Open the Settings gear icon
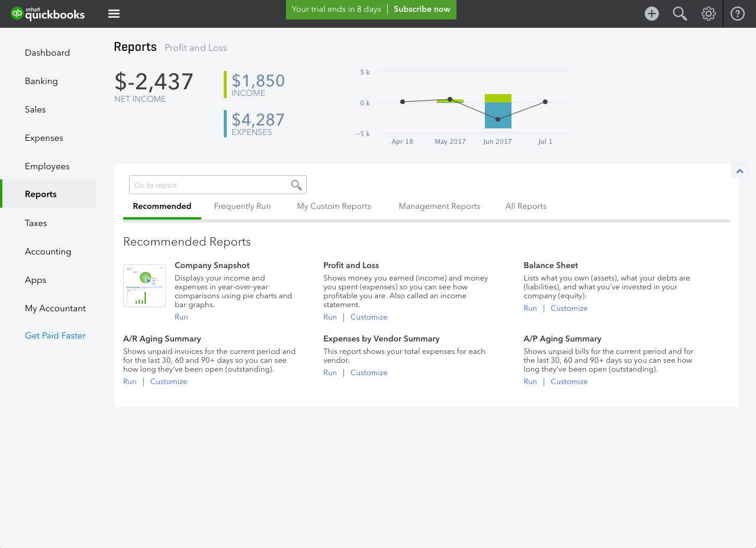 [709, 14]
